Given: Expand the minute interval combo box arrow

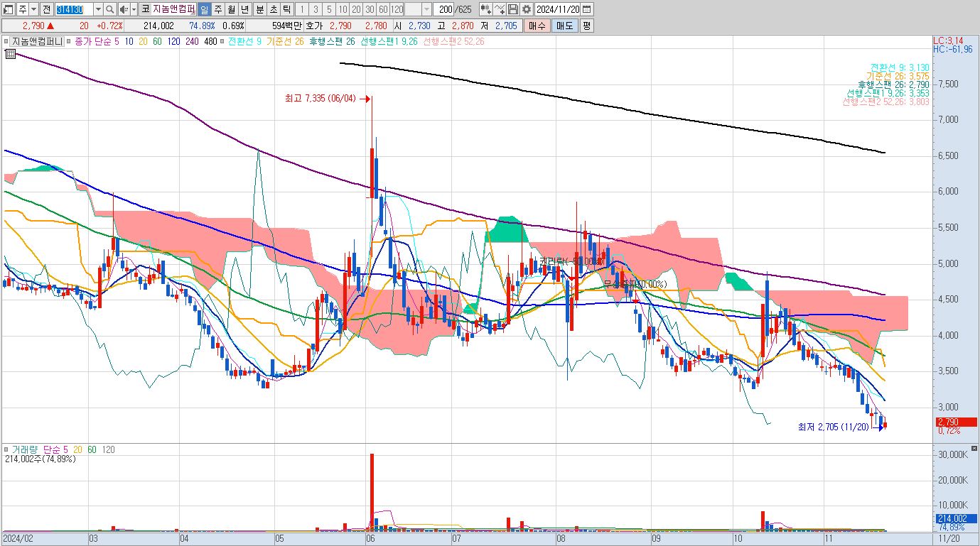Looking at the screenshot, I should (426, 9).
